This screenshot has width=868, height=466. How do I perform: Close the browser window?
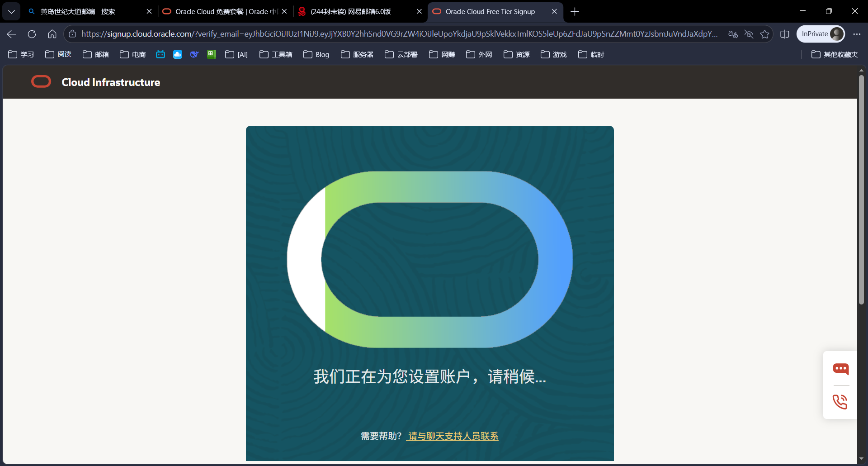[855, 11]
